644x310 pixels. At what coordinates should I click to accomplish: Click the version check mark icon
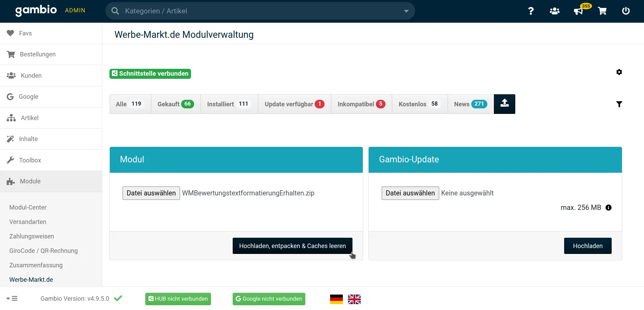(118, 298)
